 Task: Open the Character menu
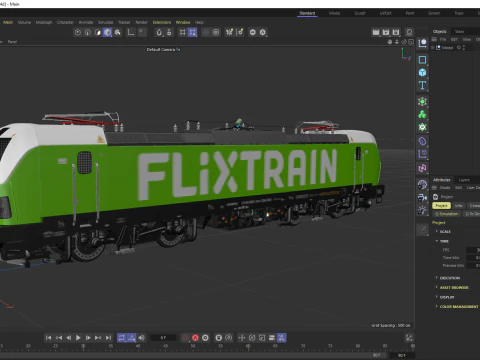(x=65, y=22)
